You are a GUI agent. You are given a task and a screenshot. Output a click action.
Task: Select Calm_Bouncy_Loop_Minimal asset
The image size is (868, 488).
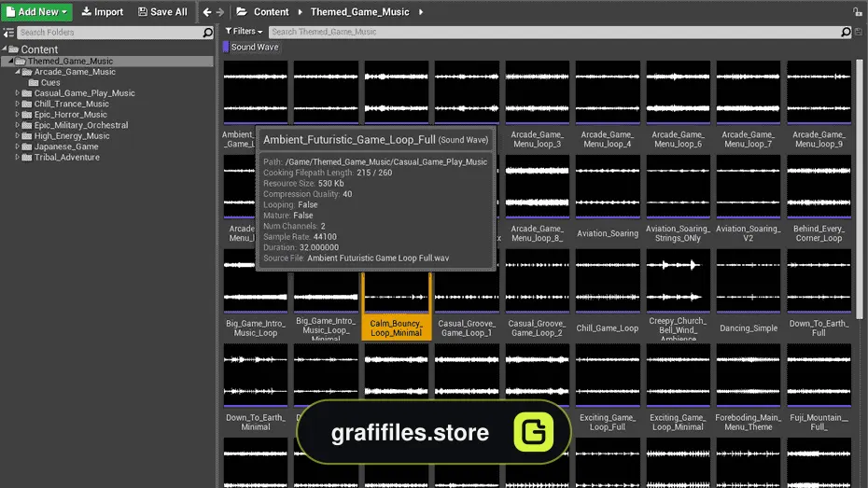[x=397, y=305]
